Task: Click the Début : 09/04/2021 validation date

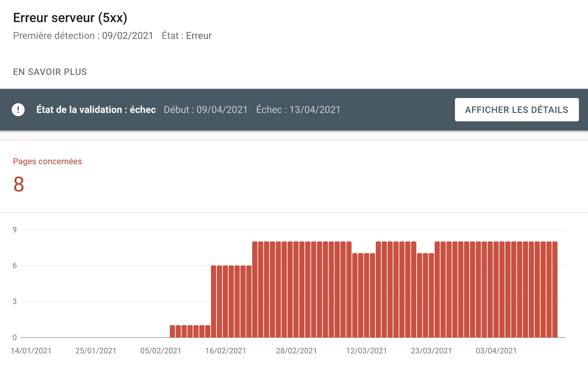Action: [205, 110]
